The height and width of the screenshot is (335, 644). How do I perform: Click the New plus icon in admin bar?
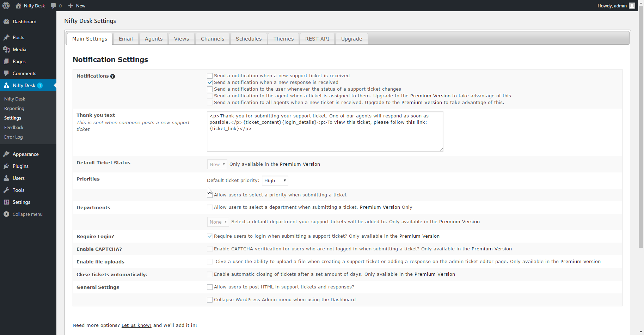click(x=70, y=6)
